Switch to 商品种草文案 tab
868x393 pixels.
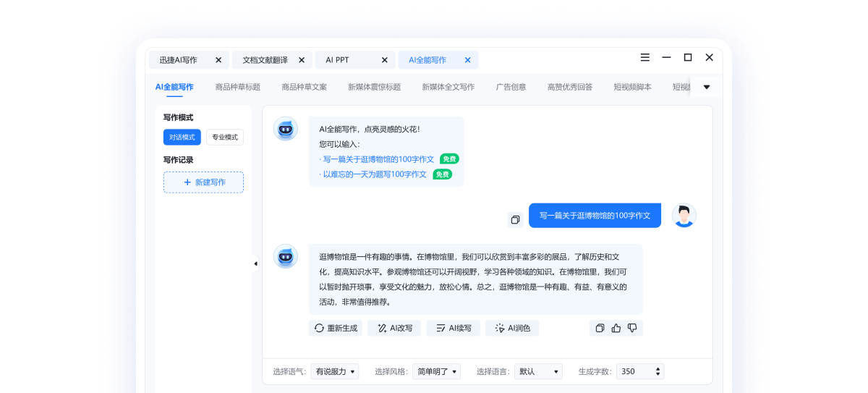pyautogui.click(x=304, y=87)
